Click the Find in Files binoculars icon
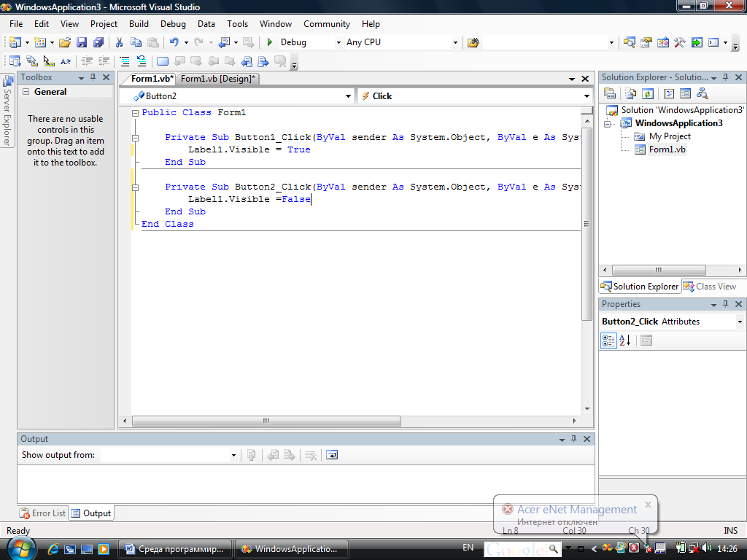The height and width of the screenshot is (560, 747). [x=473, y=42]
